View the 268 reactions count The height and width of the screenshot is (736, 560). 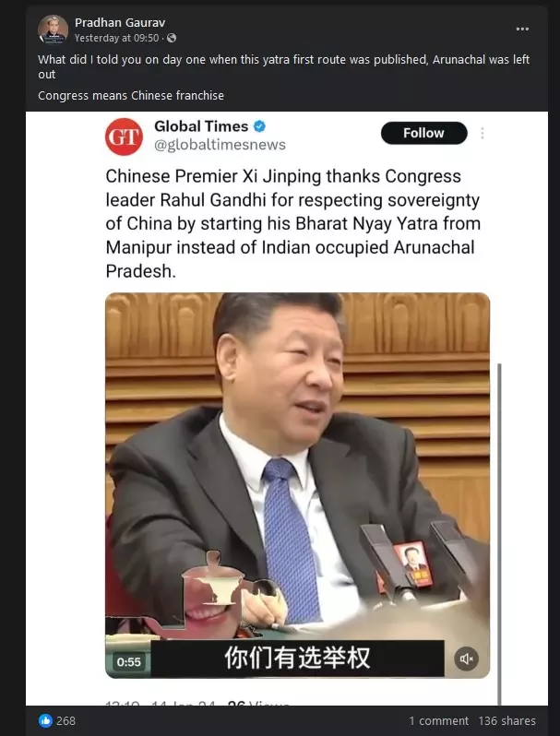point(66,720)
